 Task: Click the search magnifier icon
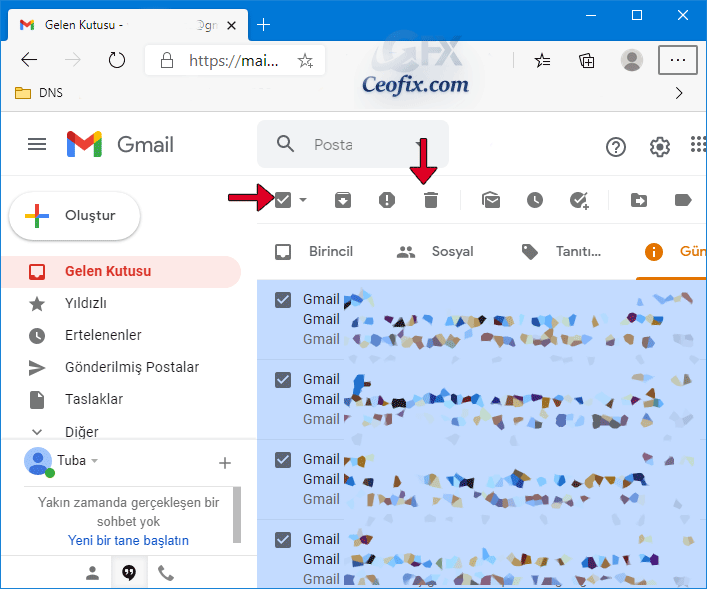285,144
